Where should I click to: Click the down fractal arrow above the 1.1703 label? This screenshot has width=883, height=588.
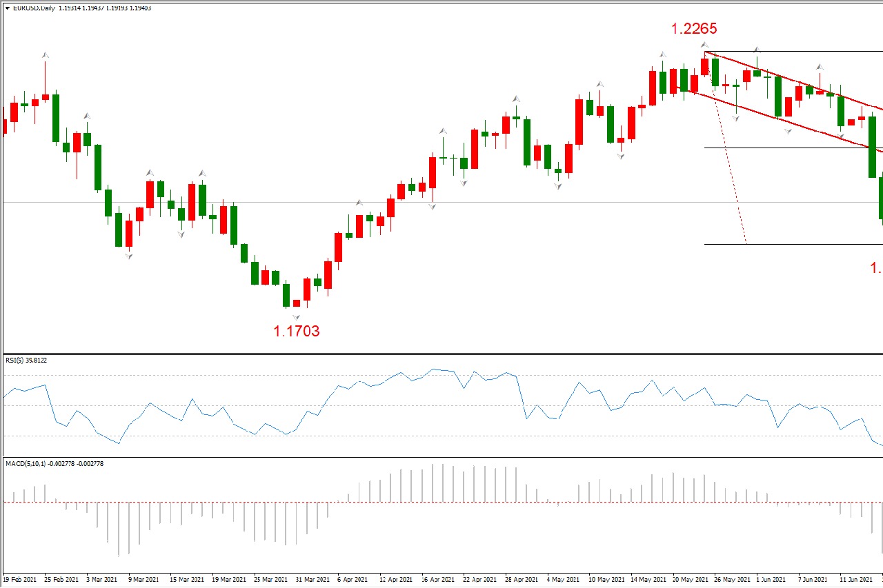296,316
